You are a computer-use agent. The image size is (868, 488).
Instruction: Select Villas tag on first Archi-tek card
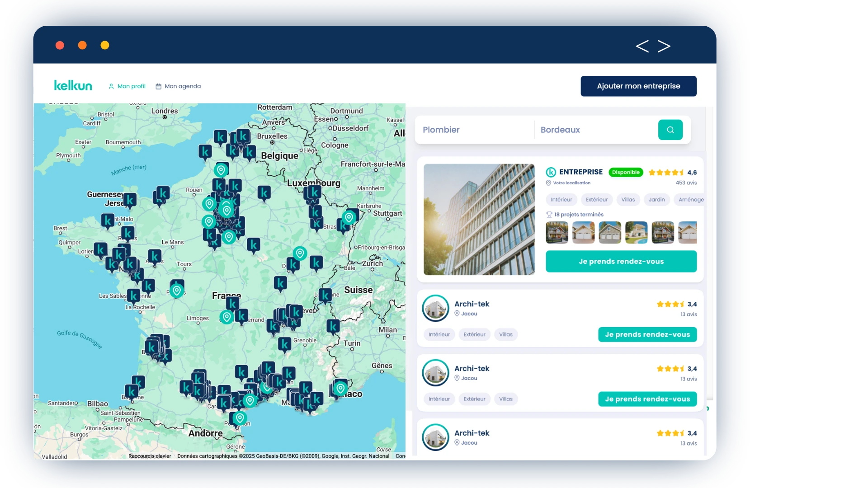505,334
